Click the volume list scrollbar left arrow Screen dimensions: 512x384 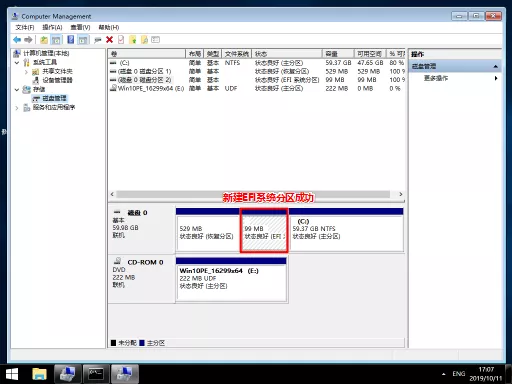coord(112,194)
